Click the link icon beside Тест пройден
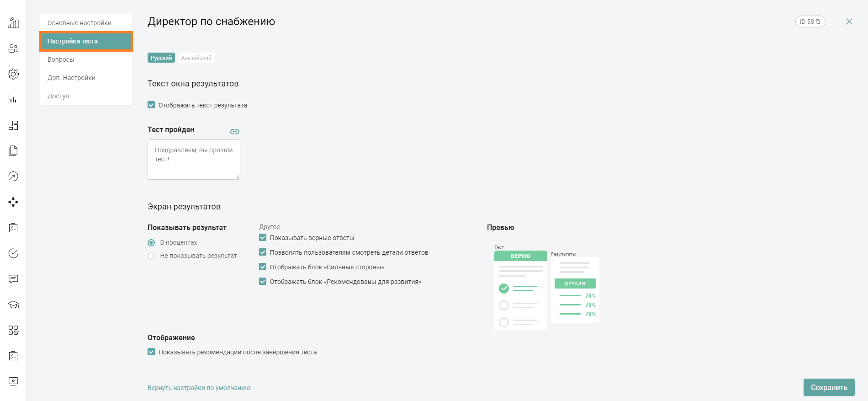868x401 pixels. [235, 132]
